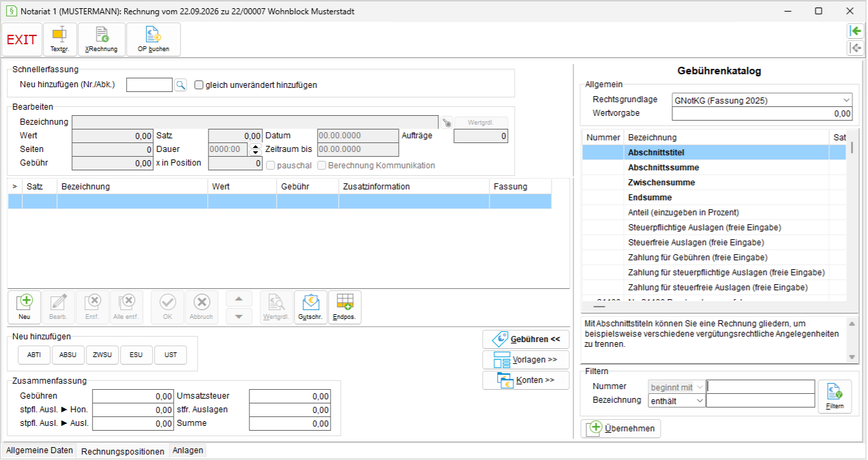Switch to the Allgemeine Daten tab
This screenshot has height=460, width=868.
coord(40,450)
